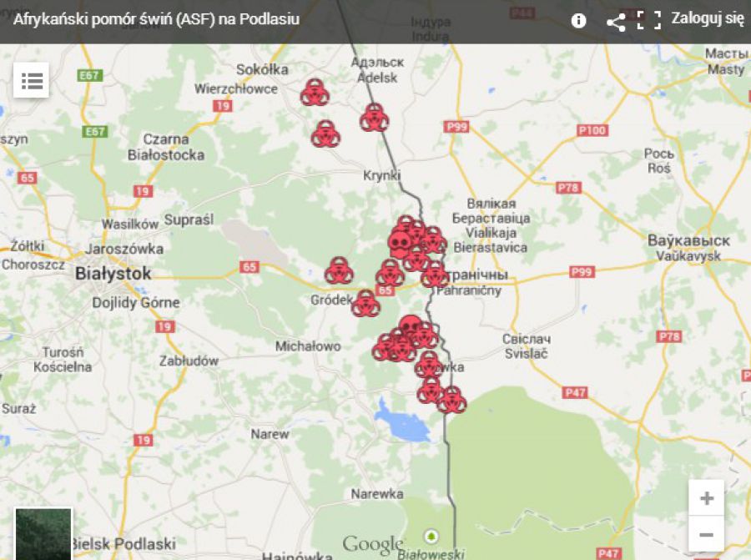
Task: Select the Białowieski park marker
Action: (x=431, y=536)
